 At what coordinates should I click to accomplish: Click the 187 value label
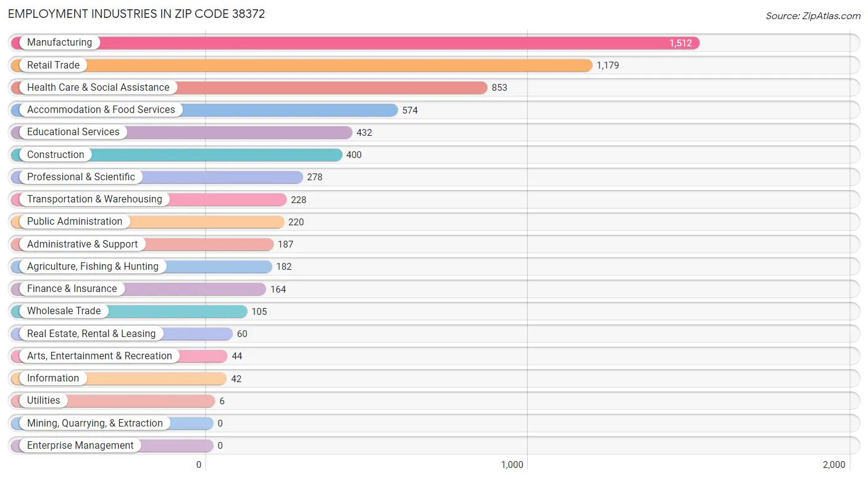click(x=285, y=244)
